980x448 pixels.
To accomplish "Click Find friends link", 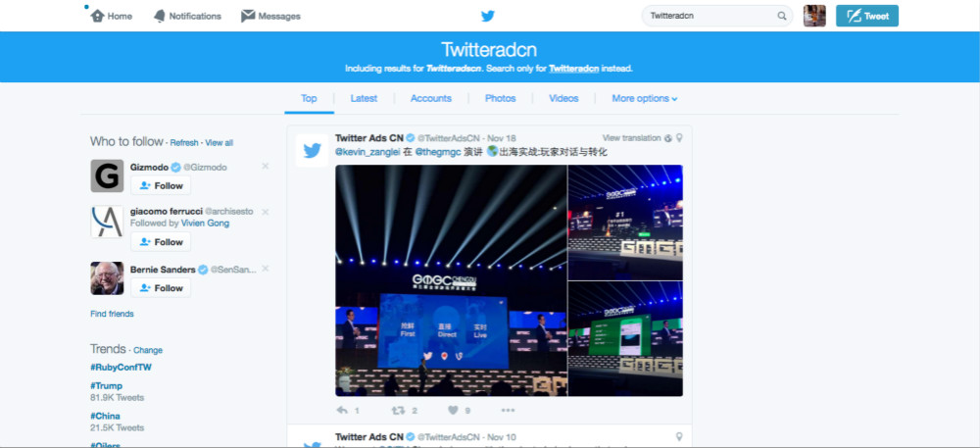I will pyautogui.click(x=112, y=314).
